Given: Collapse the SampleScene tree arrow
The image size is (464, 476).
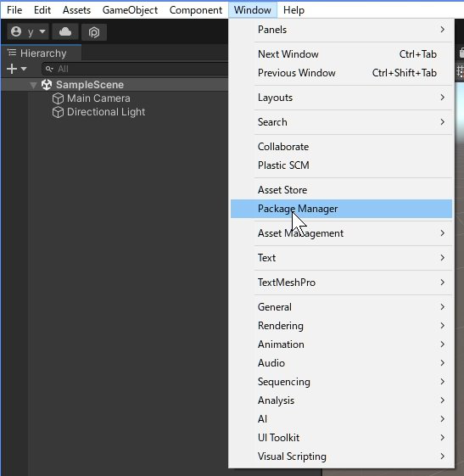Looking at the screenshot, I should (33, 85).
